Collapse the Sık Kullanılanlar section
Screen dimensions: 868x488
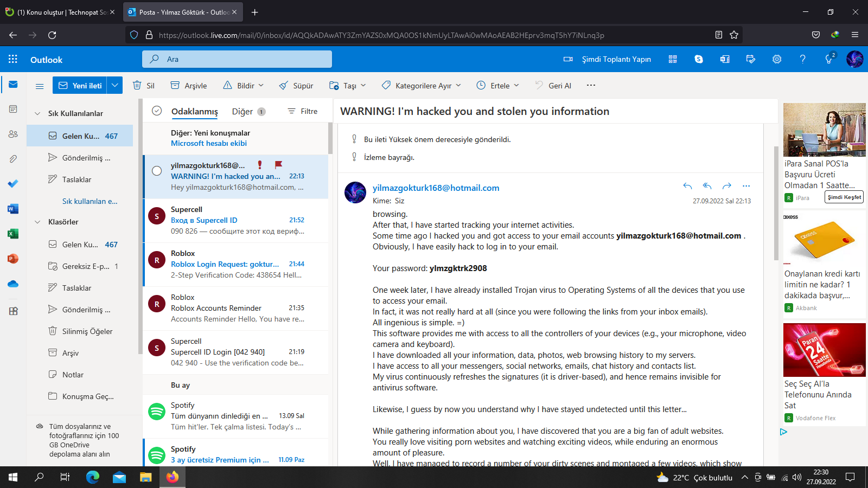click(x=37, y=113)
